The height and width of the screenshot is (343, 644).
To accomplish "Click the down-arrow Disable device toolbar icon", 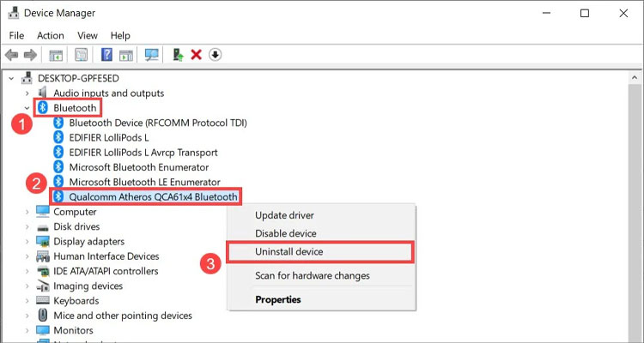I will 215,55.
